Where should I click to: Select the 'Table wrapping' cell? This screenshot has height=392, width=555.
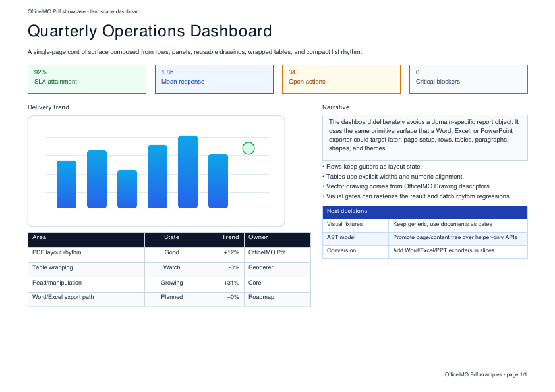click(x=86, y=269)
